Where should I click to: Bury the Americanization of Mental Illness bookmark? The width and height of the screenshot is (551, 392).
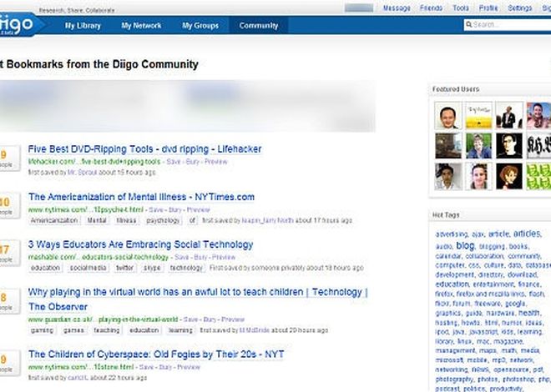175,210
